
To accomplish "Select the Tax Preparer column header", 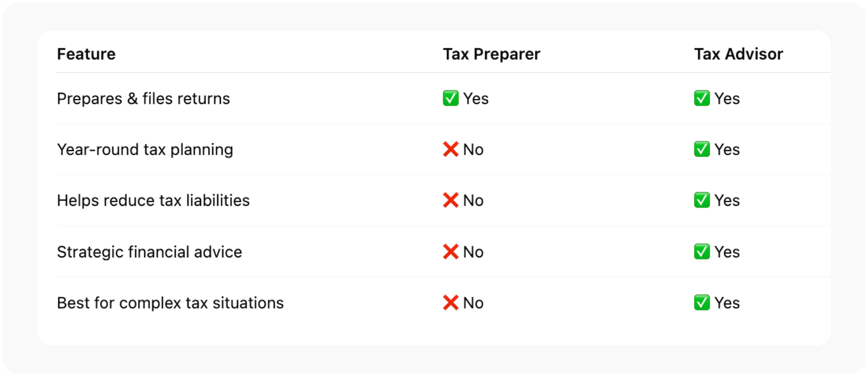I will coord(491,54).
